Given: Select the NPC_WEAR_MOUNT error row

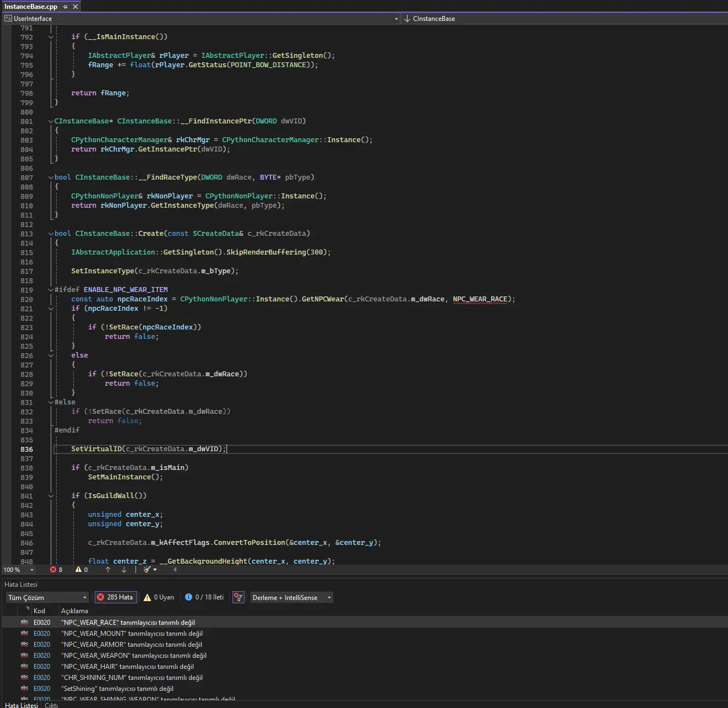Looking at the screenshot, I should [x=132, y=634].
